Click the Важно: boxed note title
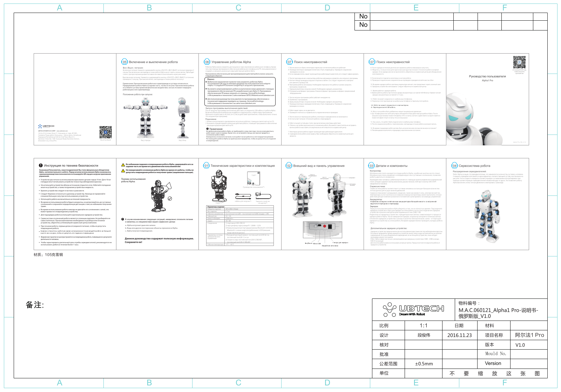This screenshot has width=561, height=392. click(x=211, y=79)
